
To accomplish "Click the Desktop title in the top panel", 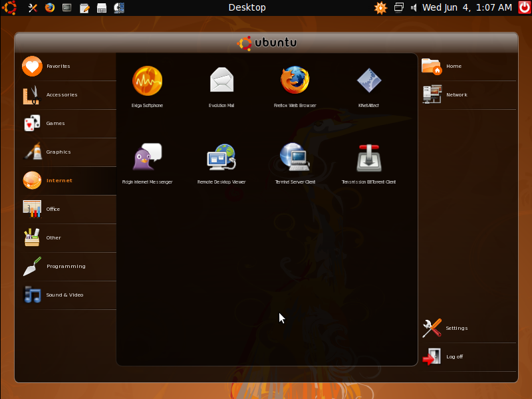I will [247, 7].
